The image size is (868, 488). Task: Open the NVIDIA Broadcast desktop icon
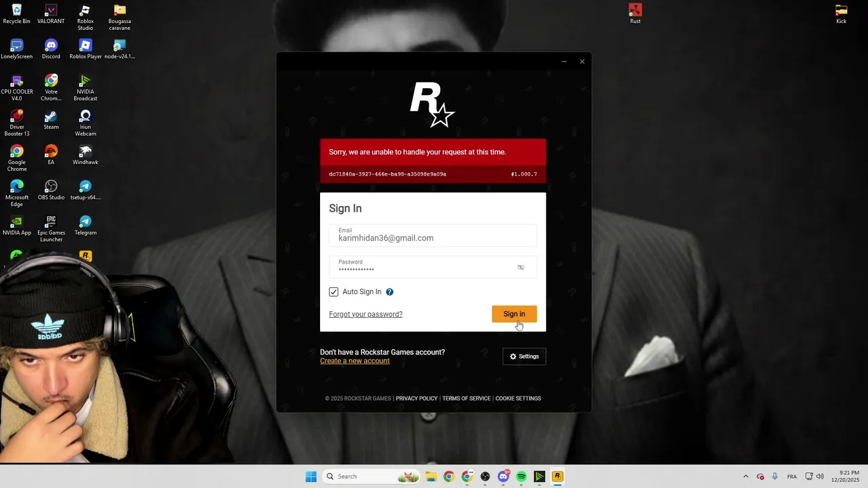pyautogui.click(x=85, y=88)
